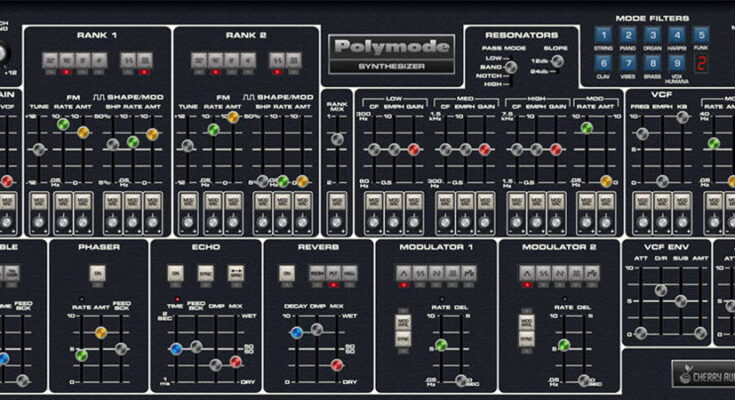
Task: Select Mode Filter 2 Piano preset
Action: [x=628, y=35]
